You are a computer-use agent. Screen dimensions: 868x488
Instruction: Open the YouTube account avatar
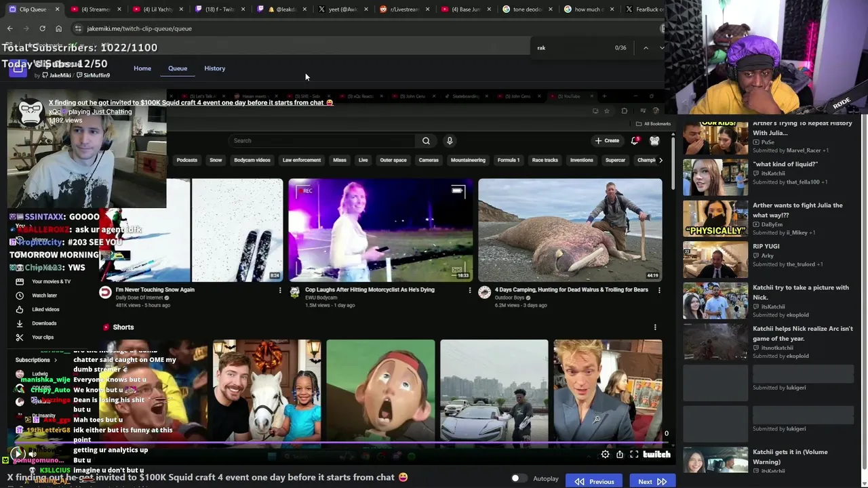(654, 141)
